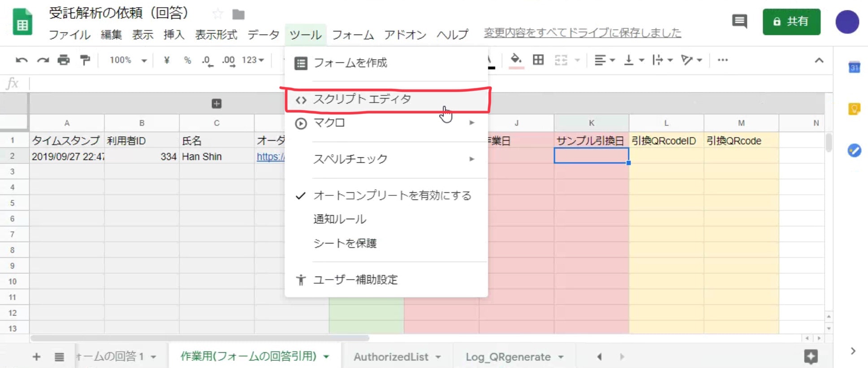This screenshot has height=368, width=868.
Task: Select フォームを作成 menu entry
Action: point(386,63)
